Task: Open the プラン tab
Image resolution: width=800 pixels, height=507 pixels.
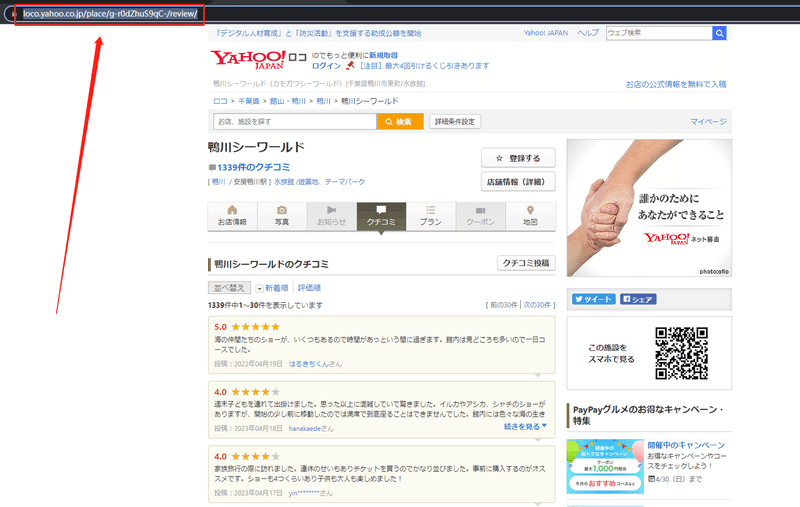Action: pos(431,216)
